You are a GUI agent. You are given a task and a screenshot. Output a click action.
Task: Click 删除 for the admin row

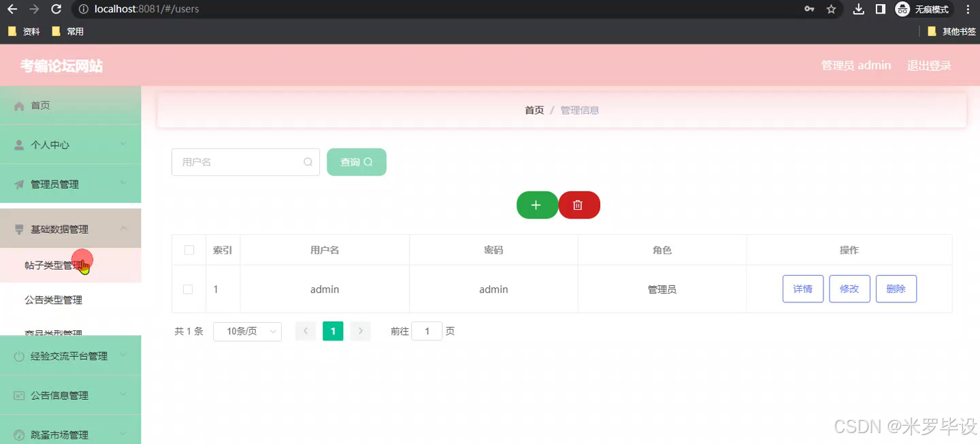pos(896,289)
